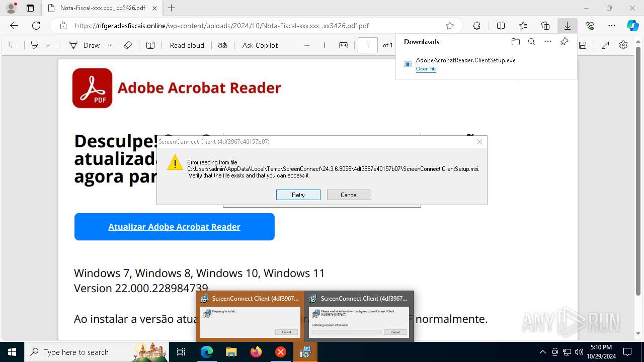Click Ask Copilot in PDF toolbar
Image resolution: width=644 pixels, height=362 pixels.
pos(260,45)
